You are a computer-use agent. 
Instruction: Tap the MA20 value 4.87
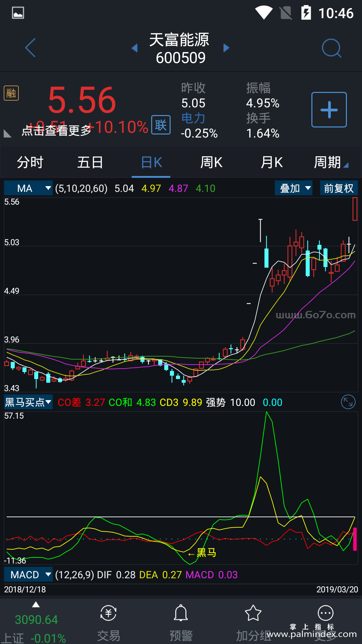178,188
